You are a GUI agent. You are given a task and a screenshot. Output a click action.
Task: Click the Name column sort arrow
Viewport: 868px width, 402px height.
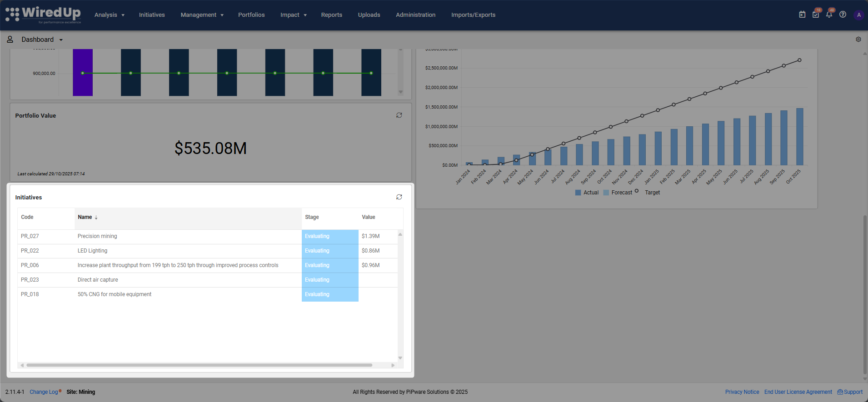[x=96, y=218]
